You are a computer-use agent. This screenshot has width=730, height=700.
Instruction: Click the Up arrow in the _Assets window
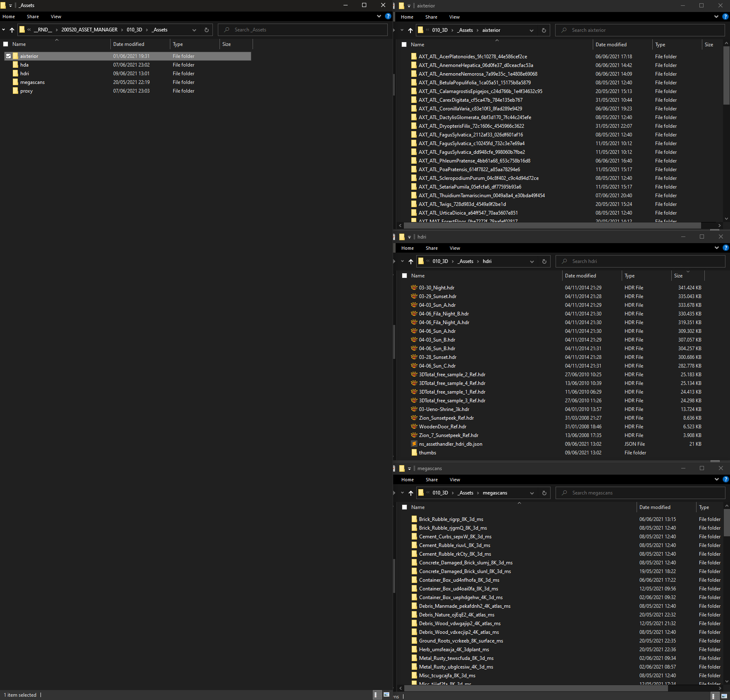12,30
